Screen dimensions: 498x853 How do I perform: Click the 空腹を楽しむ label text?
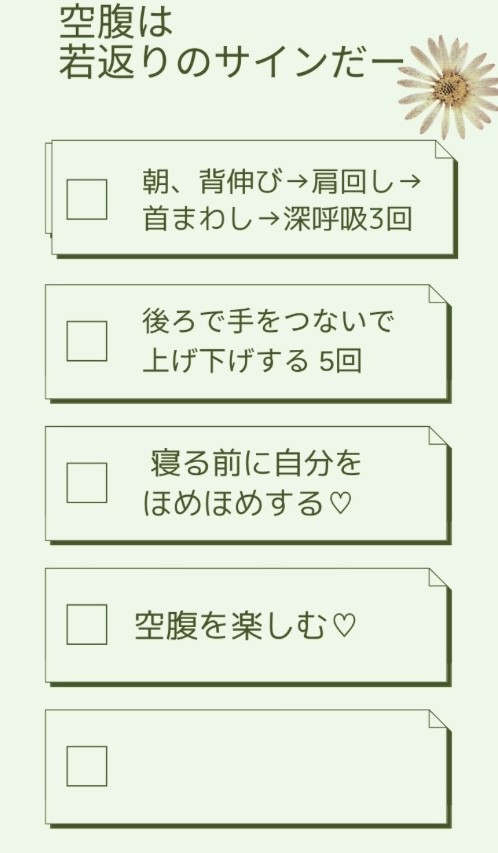(x=230, y=625)
